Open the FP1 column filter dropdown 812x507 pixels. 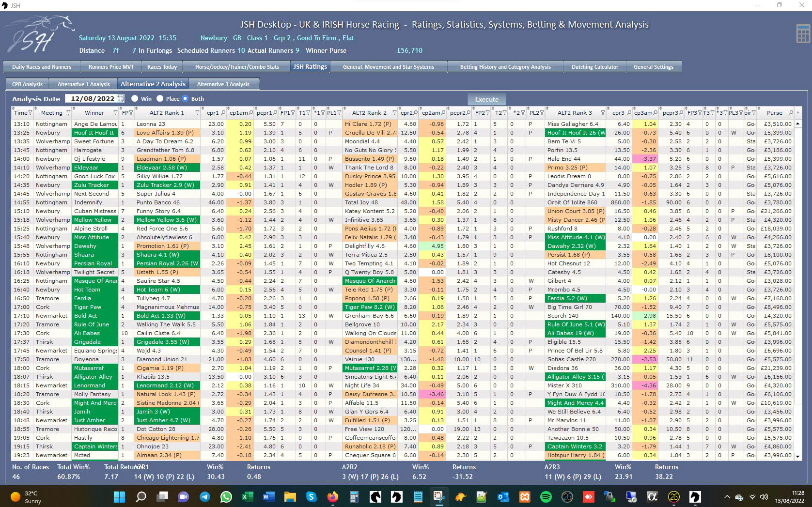tap(292, 113)
